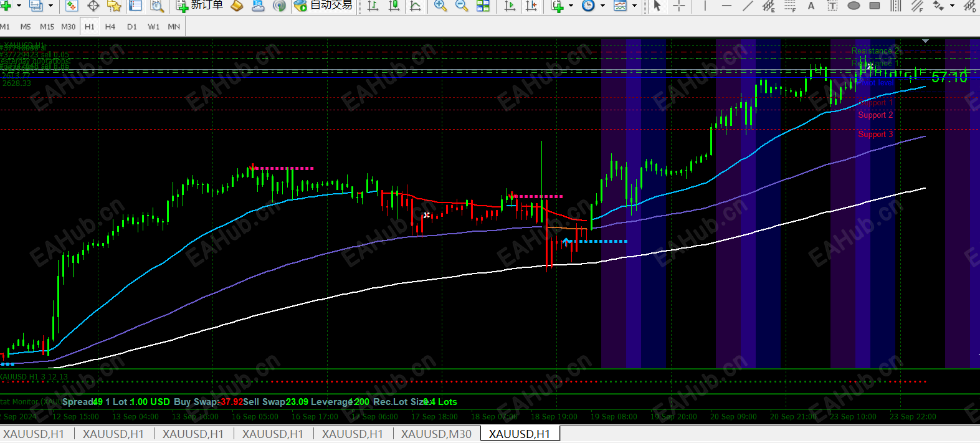Toggle the Auto Scroll chart button
Image resolution: width=980 pixels, height=443 pixels.
pyautogui.click(x=510, y=6)
